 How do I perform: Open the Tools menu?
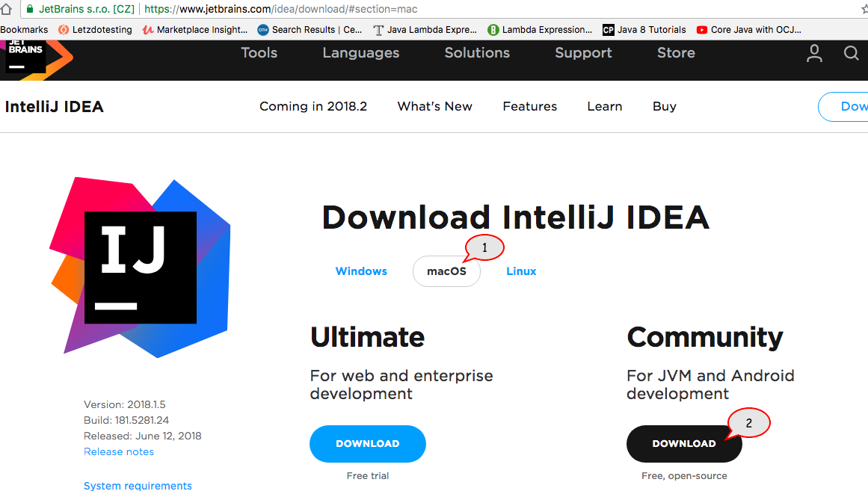tap(259, 52)
